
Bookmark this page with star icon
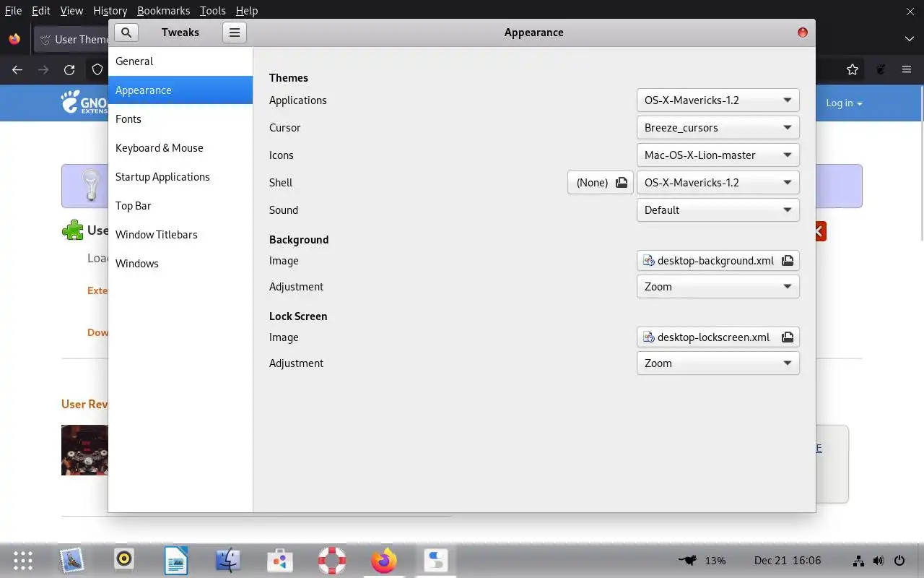(x=853, y=70)
